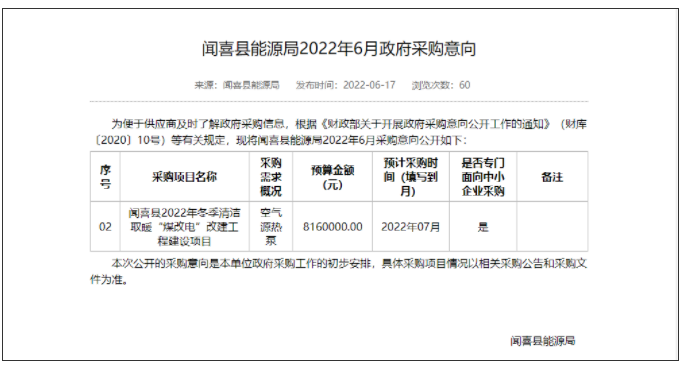Click the view count 浏览次数: 60
This screenshot has width=688, height=373.
point(441,85)
